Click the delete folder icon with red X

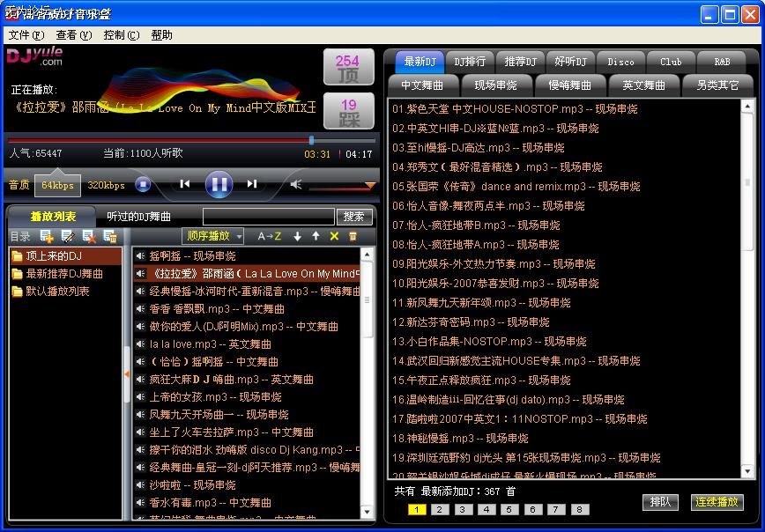click(89, 237)
